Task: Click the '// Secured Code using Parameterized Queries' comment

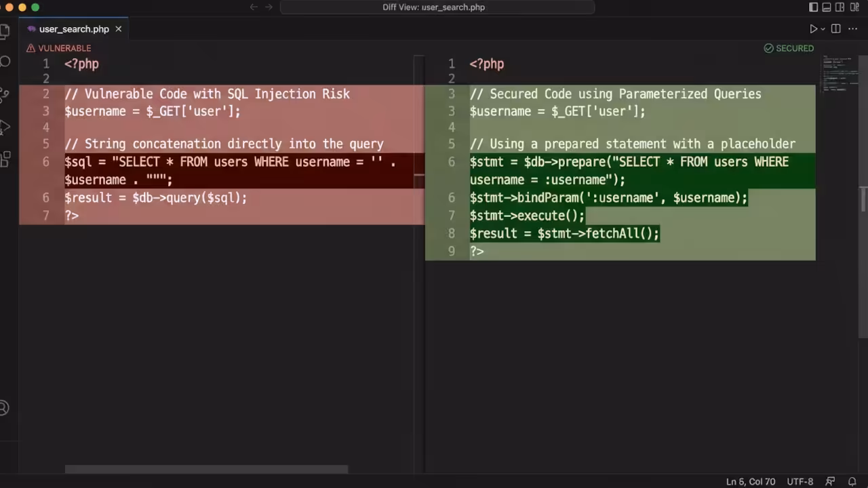Action: (x=616, y=94)
